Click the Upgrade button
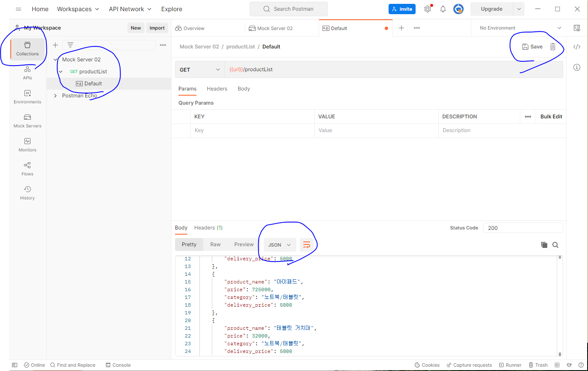Screen dimensions: 588x371 tap(492, 9)
